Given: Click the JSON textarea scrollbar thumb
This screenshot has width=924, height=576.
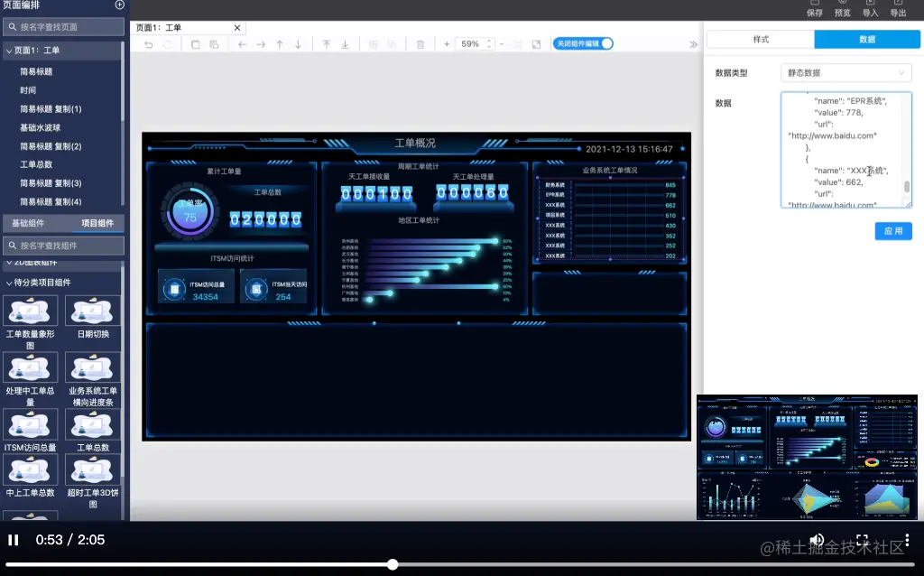Looking at the screenshot, I should click(x=906, y=186).
